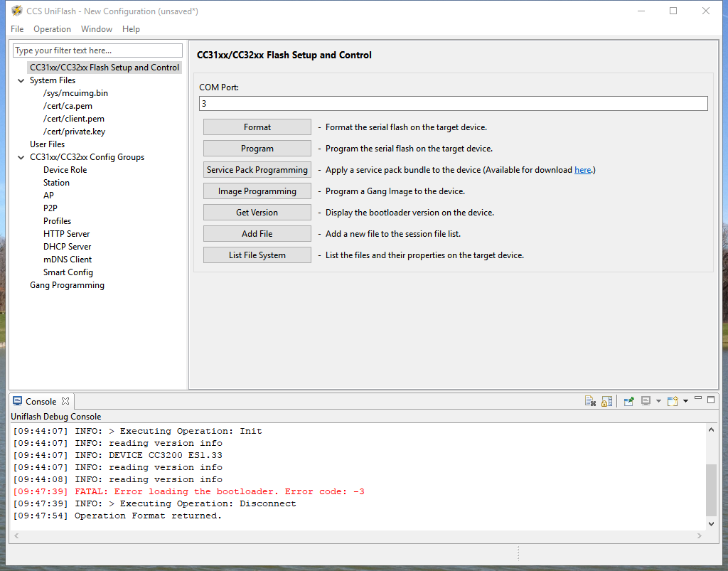This screenshot has height=571, width=728.
Task: Select /cert/private.key in the tree
Action: click(74, 132)
